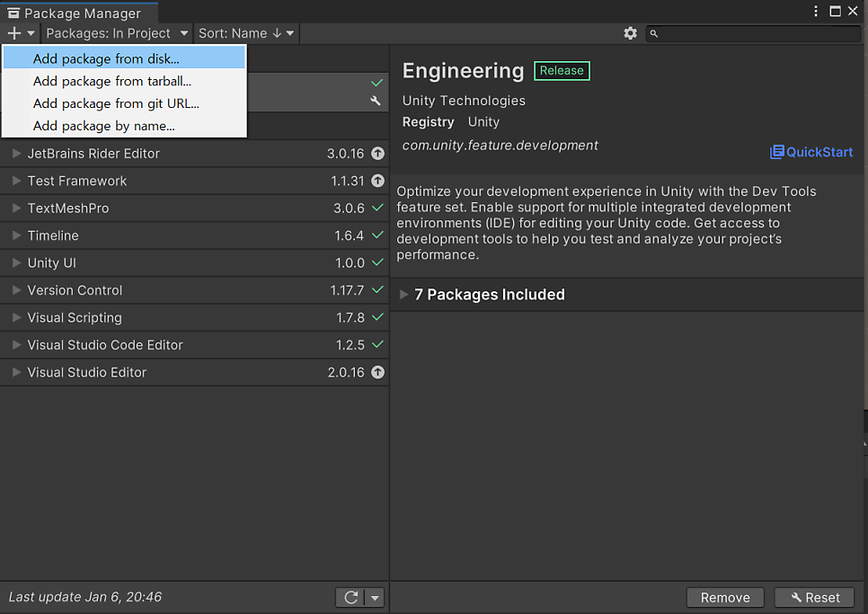The height and width of the screenshot is (614, 868).
Task: Open the Sort: Name dropdown
Action: (x=246, y=33)
